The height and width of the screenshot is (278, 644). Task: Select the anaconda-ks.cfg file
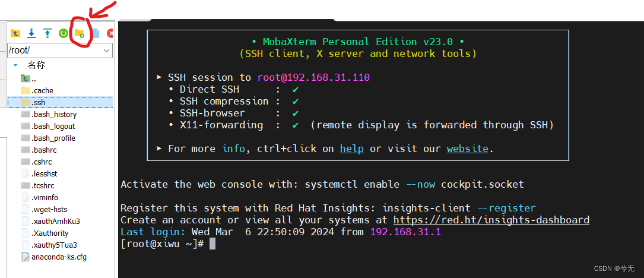(53, 257)
